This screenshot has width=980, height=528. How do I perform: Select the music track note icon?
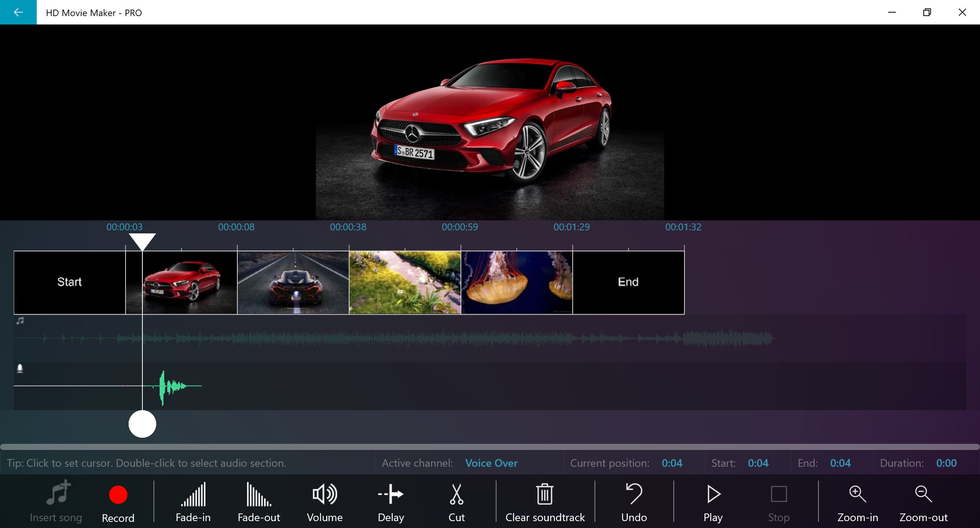coord(20,321)
